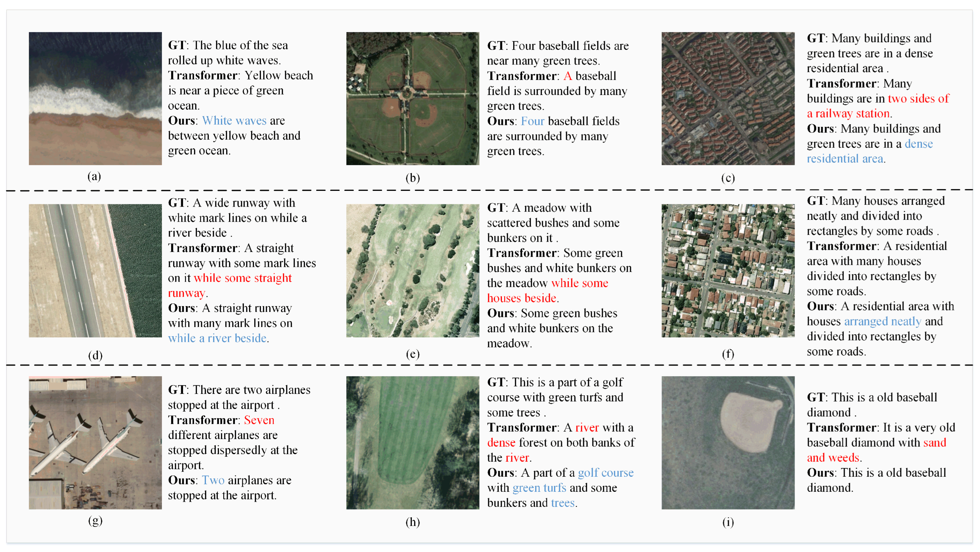The height and width of the screenshot is (552, 980).
Task: Click the red word 'Seven'
Action: click(x=259, y=420)
